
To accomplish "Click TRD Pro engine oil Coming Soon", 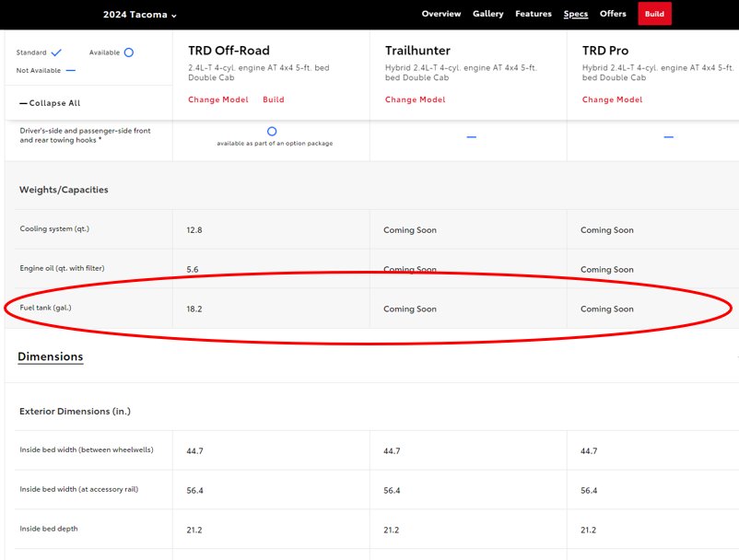I will click(607, 269).
